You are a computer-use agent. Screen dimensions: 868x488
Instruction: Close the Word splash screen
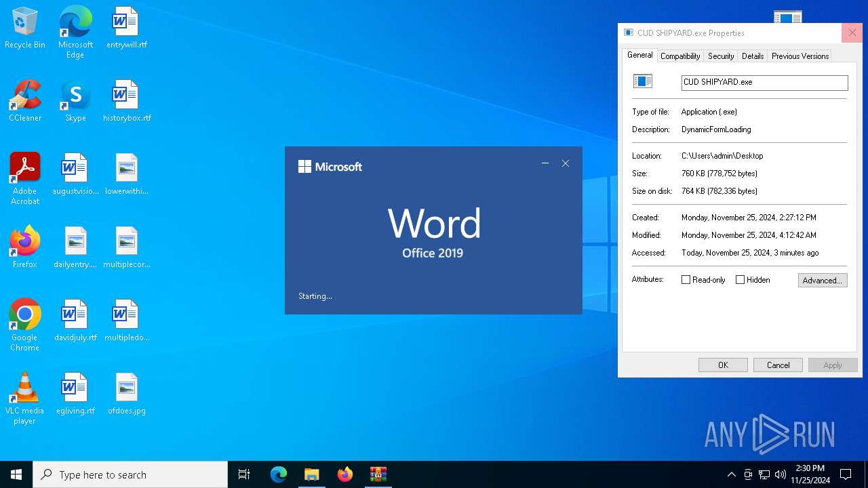(x=566, y=163)
